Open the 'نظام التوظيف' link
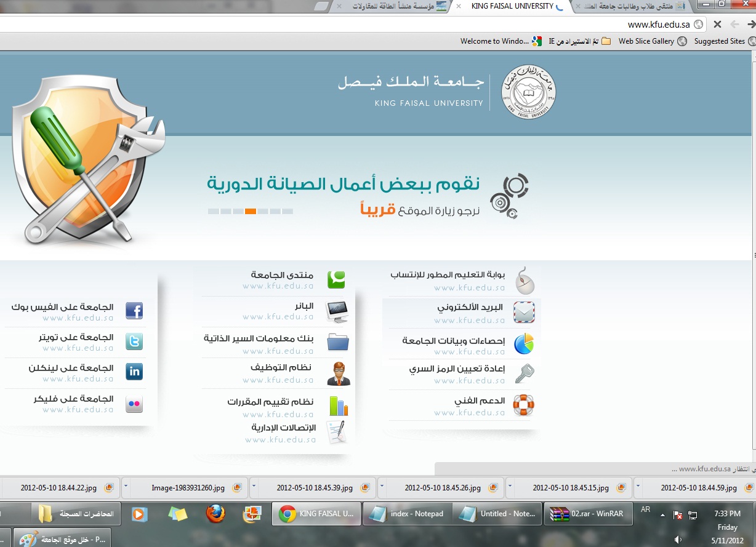756x547 pixels. (x=281, y=367)
